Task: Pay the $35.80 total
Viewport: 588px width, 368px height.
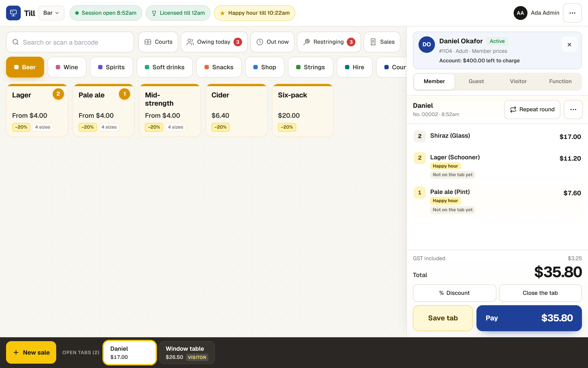Action: click(529, 318)
